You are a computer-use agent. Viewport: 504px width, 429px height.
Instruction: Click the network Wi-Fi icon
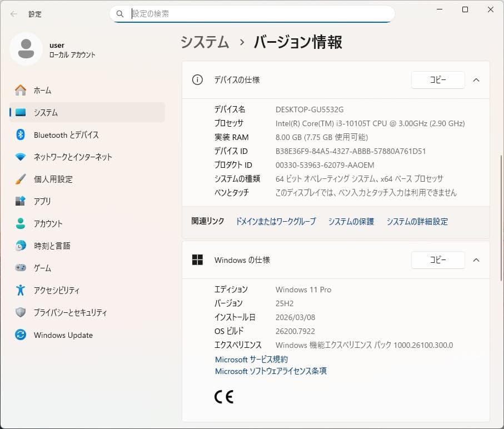[21, 157]
